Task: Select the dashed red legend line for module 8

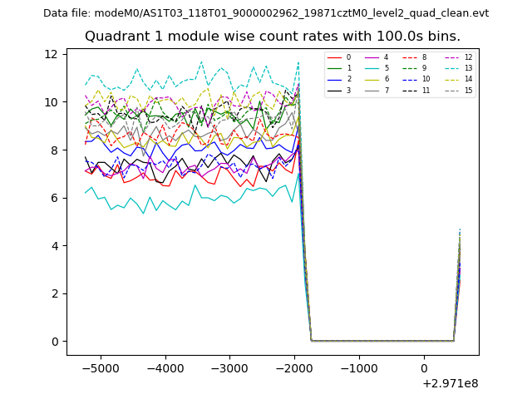Action: [410, 57]
